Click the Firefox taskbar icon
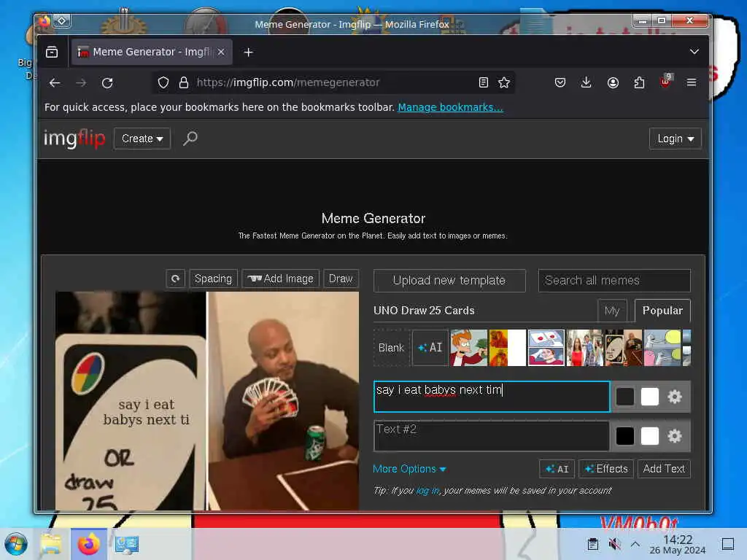Viewport: 747px width, 560px height. click(89, 544)
